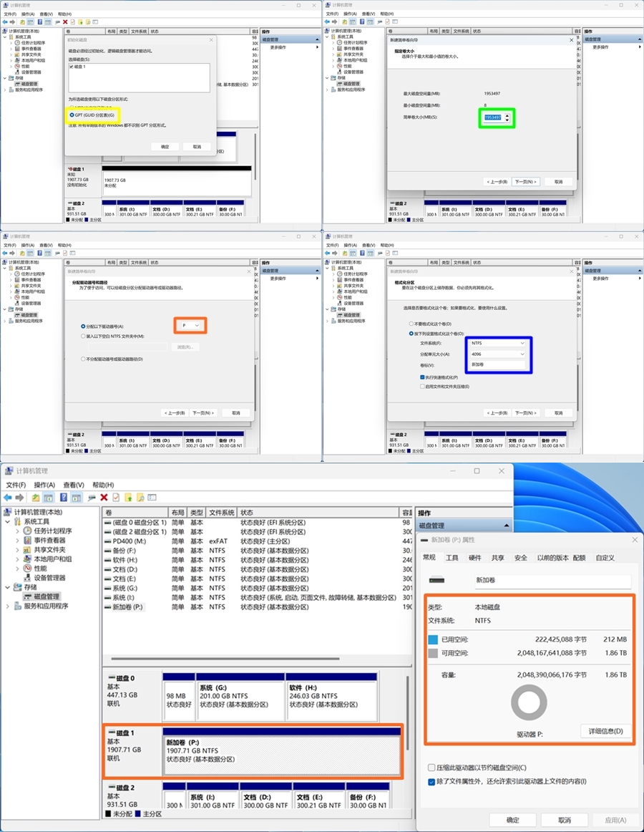Open the 文件系统 NTFS dropdown
The height and width of the screenshot is (832, 644).
click(x=497, y=343)
